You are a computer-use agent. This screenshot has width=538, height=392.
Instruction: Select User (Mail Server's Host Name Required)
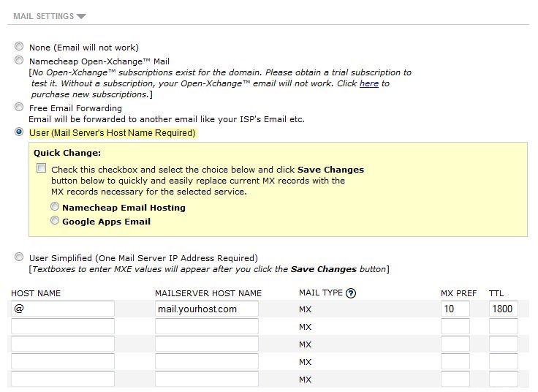(19, 132)
